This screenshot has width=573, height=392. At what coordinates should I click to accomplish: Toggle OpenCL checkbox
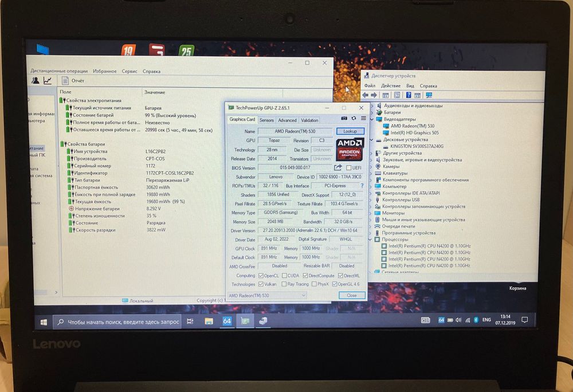pyautogui.click(x=261, y=276)
